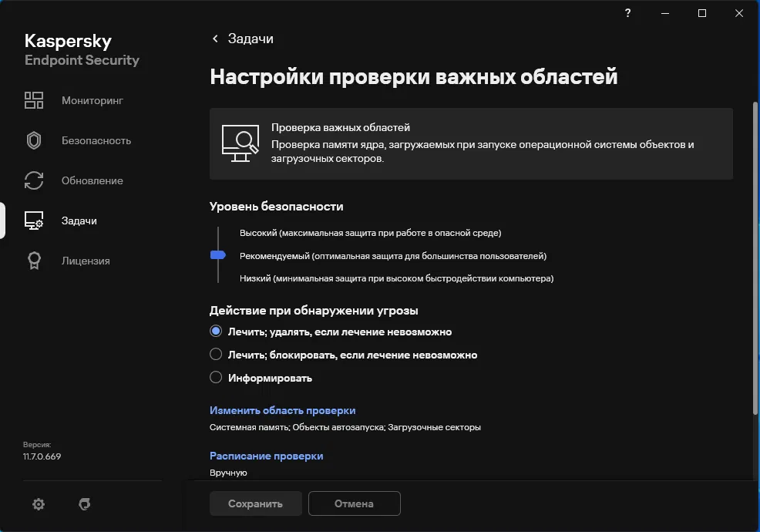Select Информировать radio option
This screenshot has height=532, width=760.
[x=216, y=377]
